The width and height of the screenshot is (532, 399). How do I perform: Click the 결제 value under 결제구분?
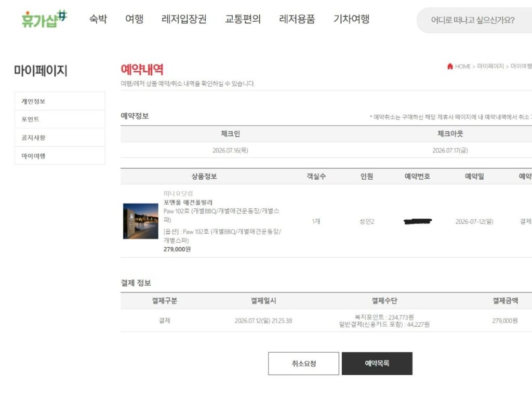click(x=165, y=321)
